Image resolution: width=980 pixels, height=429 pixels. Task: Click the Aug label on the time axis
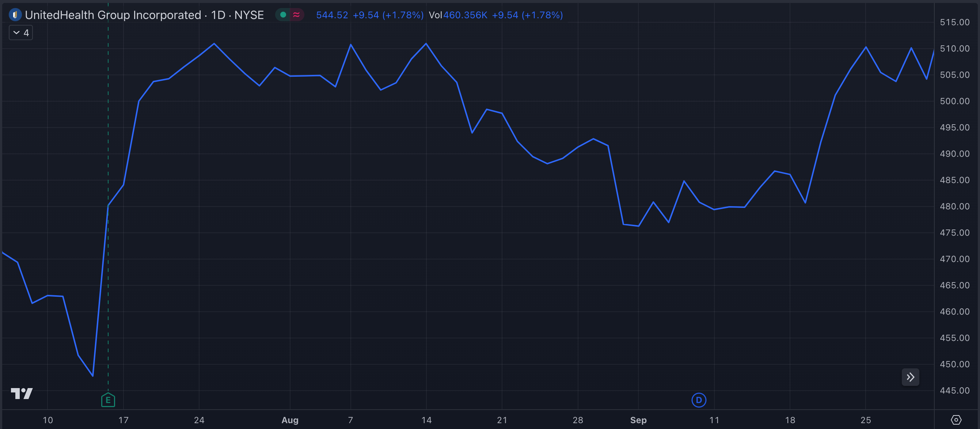(290, 420)
